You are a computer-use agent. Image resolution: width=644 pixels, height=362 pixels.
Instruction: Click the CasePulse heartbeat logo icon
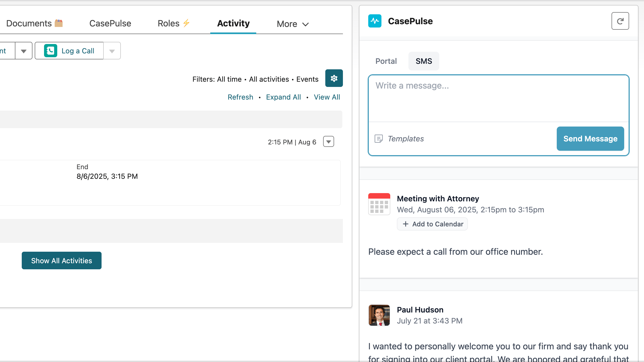[x=375, y=21]
